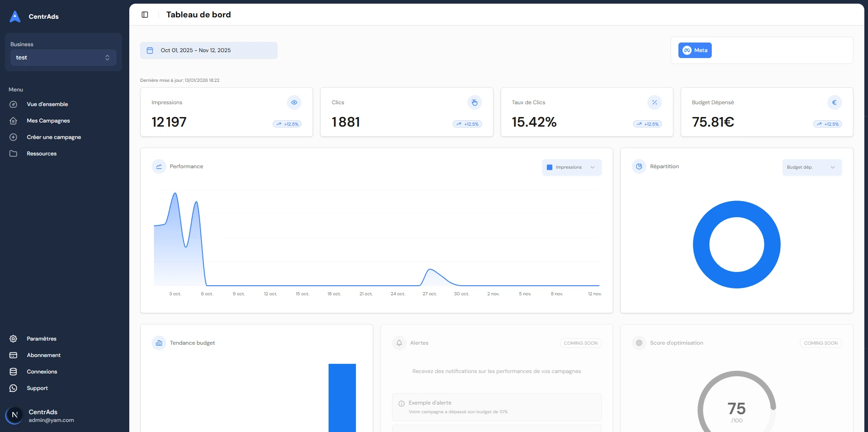Click the click icon on the Clics card
Screen dimensions: 868x432
(x=474, y=102)
